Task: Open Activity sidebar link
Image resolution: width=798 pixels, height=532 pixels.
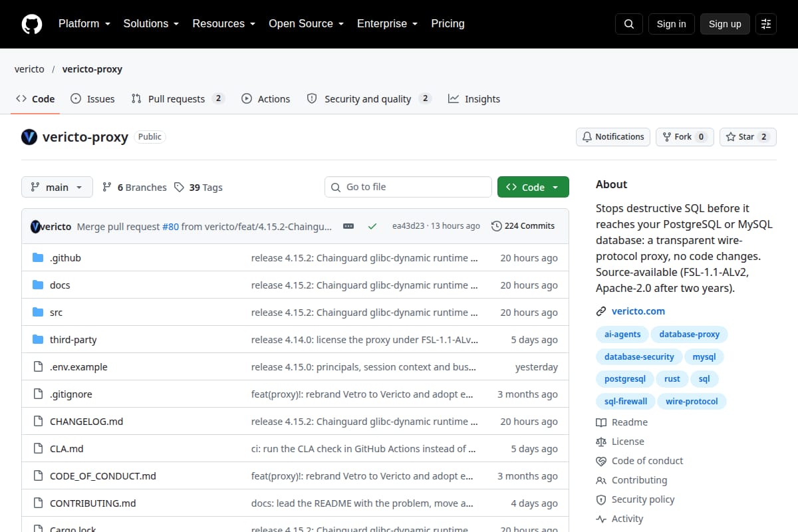Action: tap(620, 519)
